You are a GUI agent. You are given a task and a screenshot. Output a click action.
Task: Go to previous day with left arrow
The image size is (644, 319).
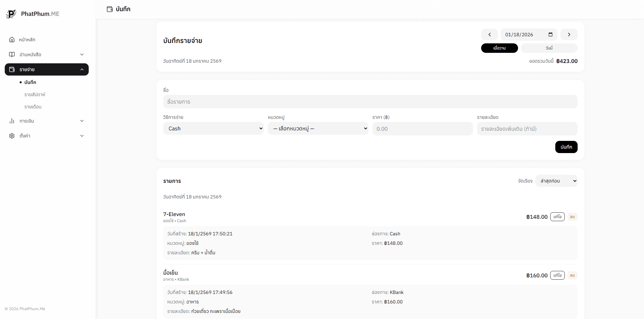tap(489, 35)
